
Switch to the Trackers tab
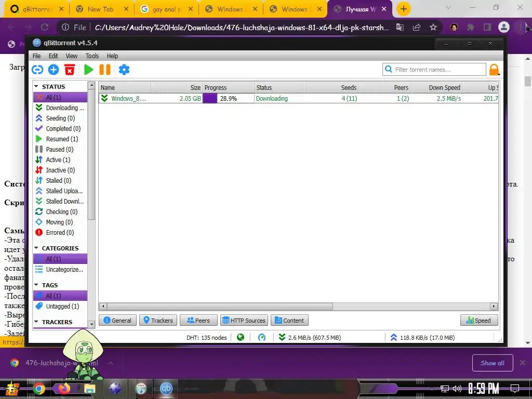[158, 320]
